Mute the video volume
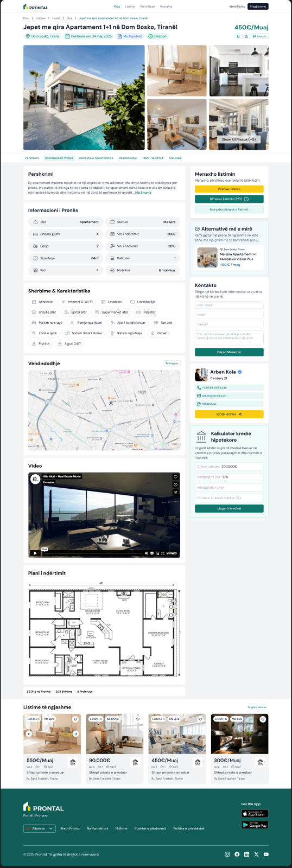The width and height of the screenshot is (292, 868). point(146,553)
